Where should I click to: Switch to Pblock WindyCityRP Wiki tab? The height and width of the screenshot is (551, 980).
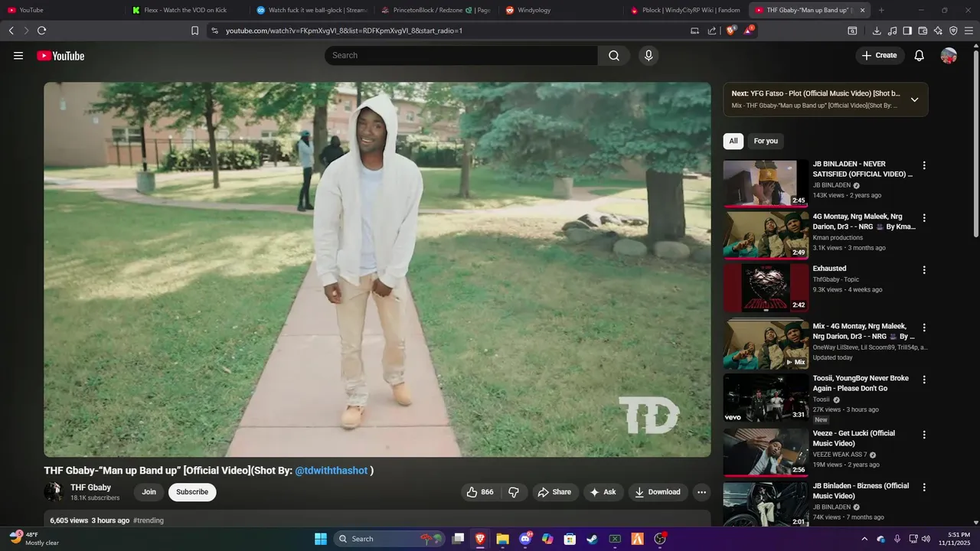click(x=686, y=10)
